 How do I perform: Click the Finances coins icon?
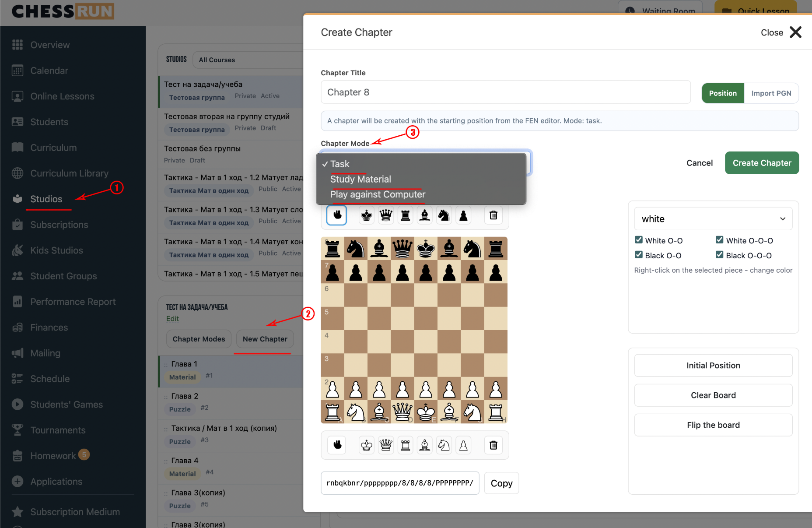[x=17, y=327]
